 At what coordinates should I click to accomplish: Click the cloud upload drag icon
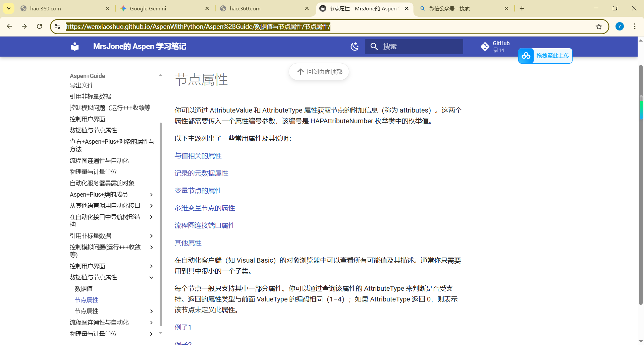526,56
